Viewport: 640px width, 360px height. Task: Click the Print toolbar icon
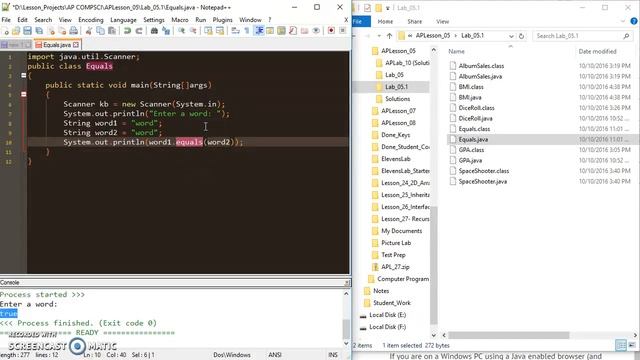[x=73, y=31]
